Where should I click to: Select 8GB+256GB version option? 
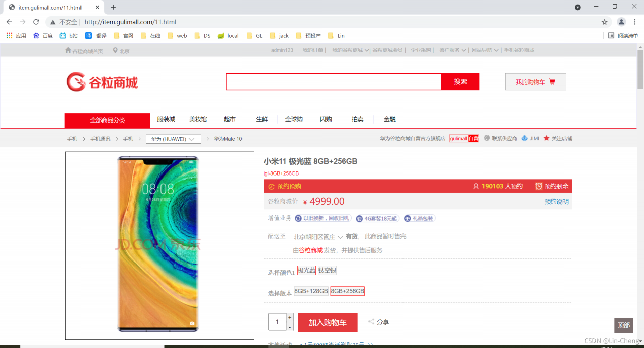[x=347, y=291]
